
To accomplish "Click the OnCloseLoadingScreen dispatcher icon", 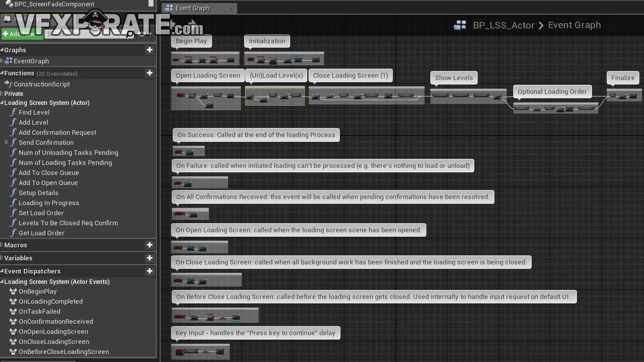I will (13, 342).
